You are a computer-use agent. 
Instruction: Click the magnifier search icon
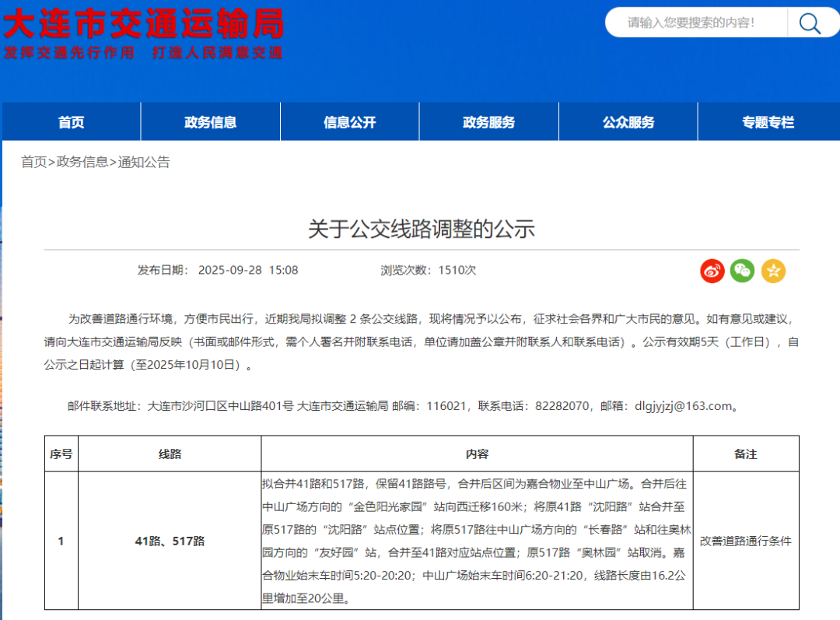tap(809, 23)
